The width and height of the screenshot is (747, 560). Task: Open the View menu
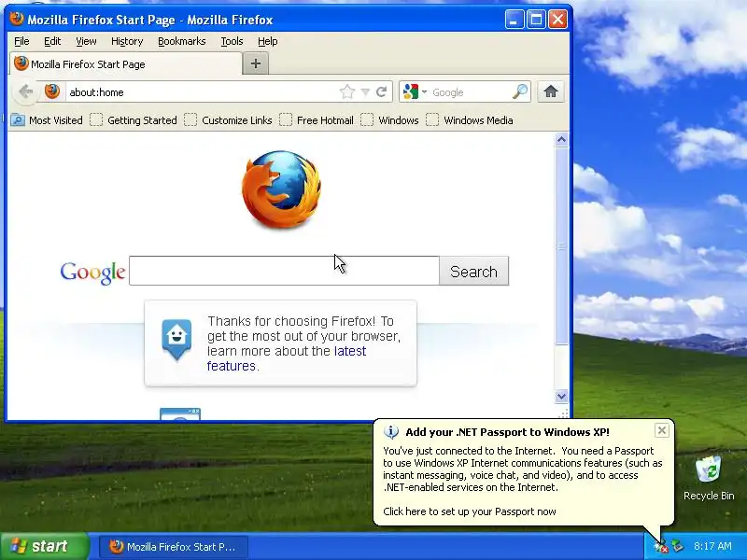(86, 41)
